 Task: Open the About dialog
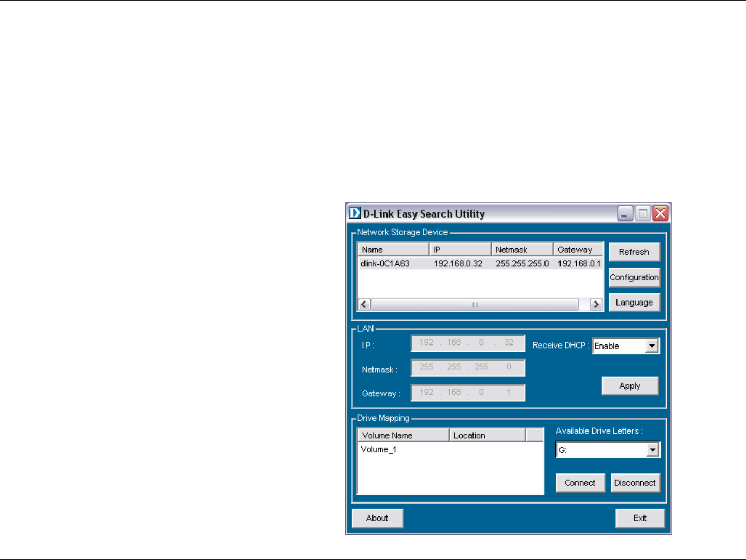(x=377, y=518)
